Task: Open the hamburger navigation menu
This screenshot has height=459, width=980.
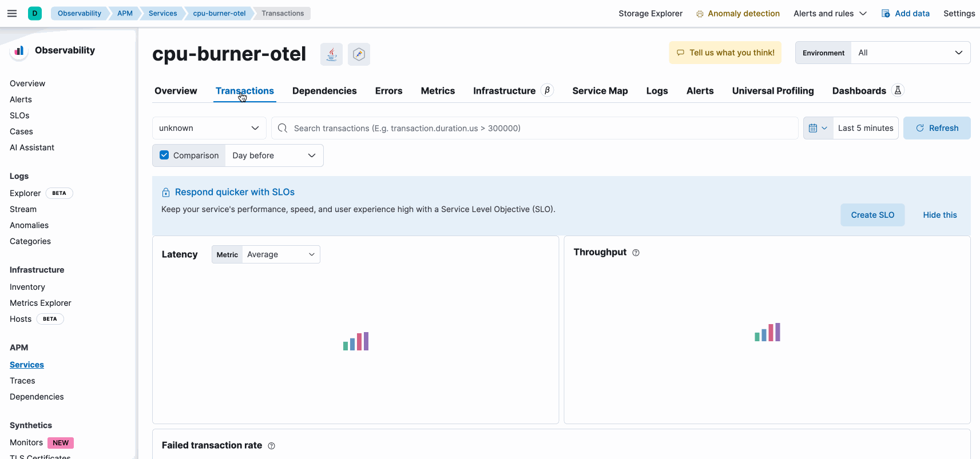Action: click(x=12, y=13)
